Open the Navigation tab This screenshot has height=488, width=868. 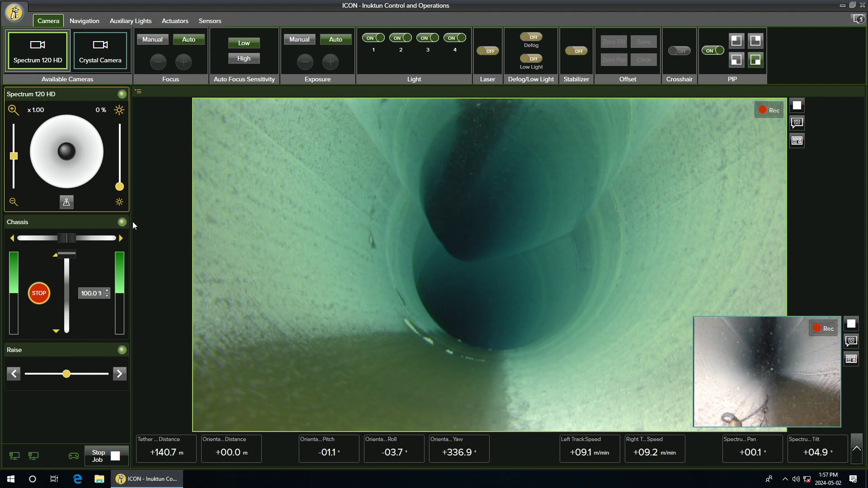click(x=85, y=21)
